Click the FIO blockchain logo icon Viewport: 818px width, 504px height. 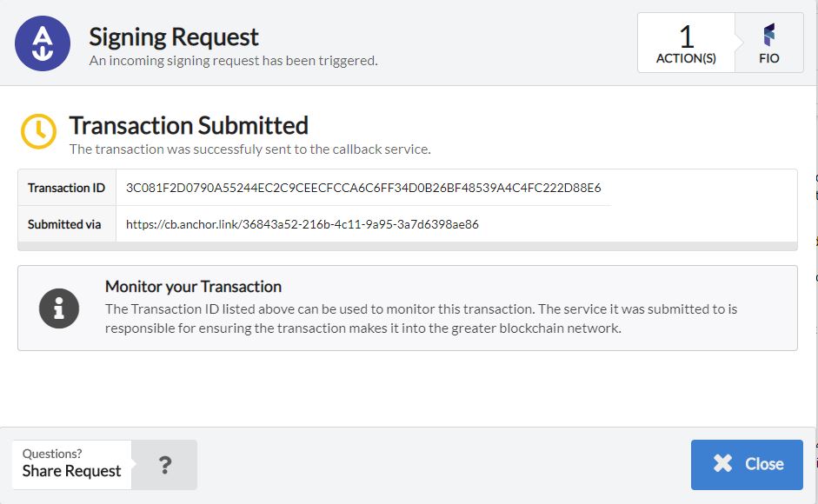pos(768,36)
